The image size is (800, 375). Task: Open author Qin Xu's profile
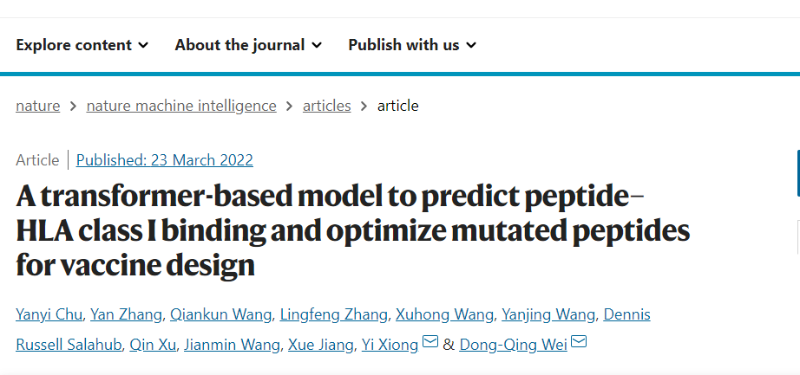153,345
